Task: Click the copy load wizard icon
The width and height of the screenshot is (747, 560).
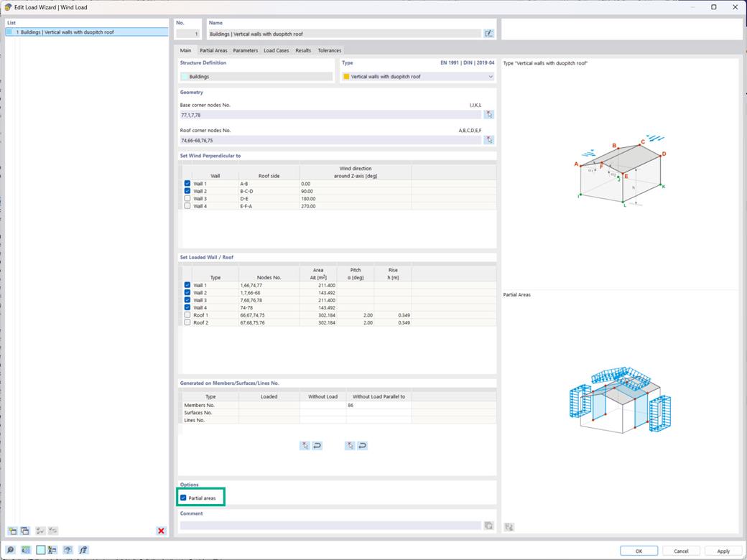Action: point(24,531)
